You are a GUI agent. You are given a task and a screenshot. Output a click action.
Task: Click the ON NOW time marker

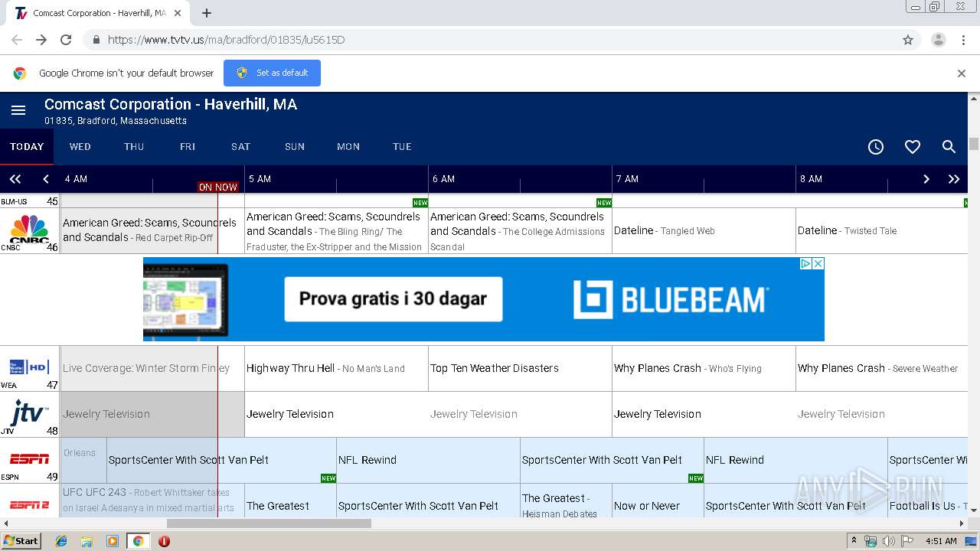pos(218,187)
